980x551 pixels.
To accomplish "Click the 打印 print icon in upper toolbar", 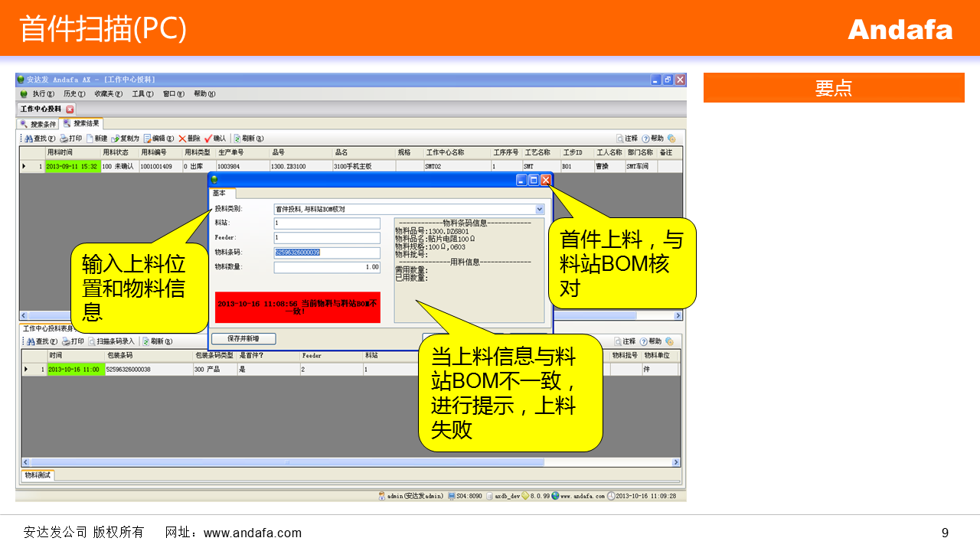I will pos(70,139).
